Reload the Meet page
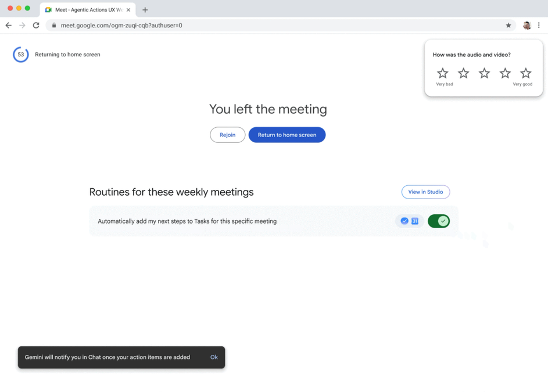Screen dimensions: 548x392 click(36, 25)
